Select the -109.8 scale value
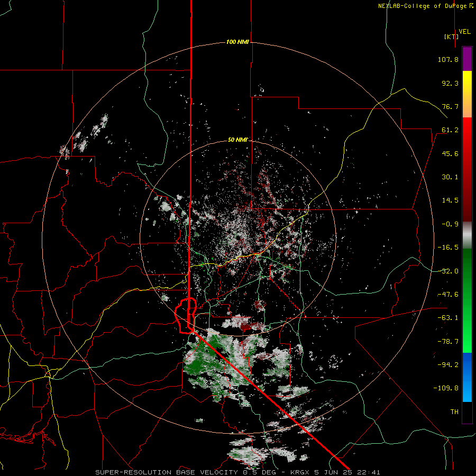The height and width of the screenshot is (476, 476). tap(446, 388)
